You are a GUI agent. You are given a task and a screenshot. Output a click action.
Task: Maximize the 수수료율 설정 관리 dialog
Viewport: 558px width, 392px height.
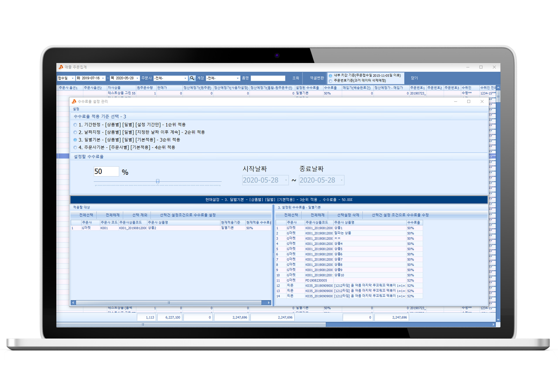coord(468,101)
